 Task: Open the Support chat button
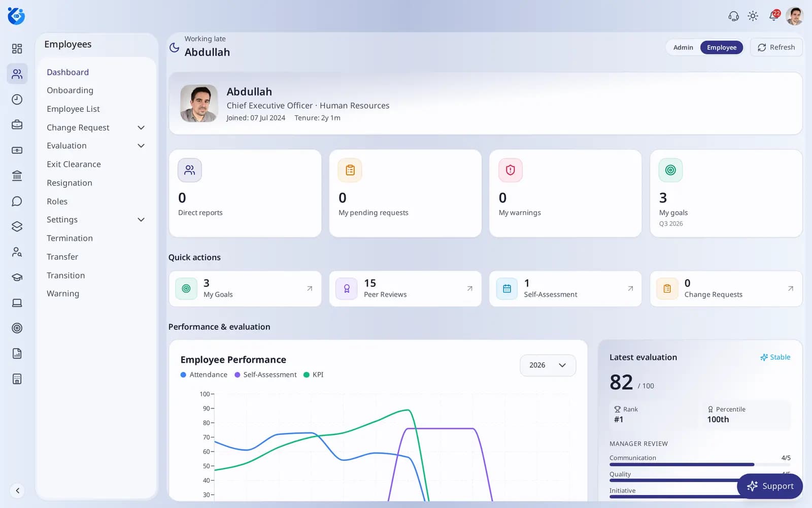pyautogui.click(x=770, y=486)
